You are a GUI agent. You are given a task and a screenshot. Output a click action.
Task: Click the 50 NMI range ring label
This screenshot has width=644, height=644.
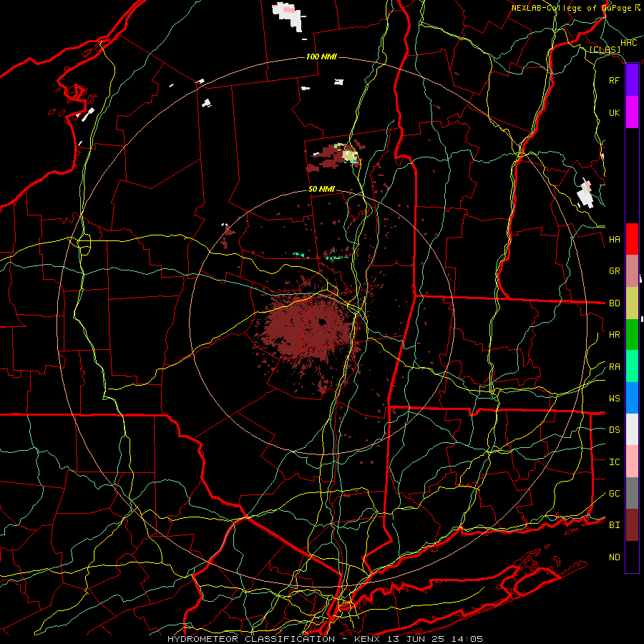click(321, 189)
